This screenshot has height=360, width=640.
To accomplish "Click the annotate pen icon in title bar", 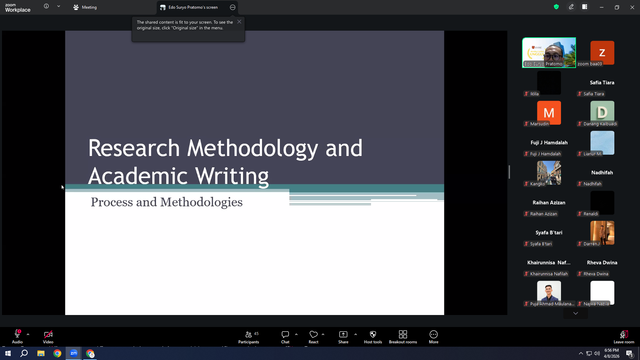I will [x=571, y=7].
